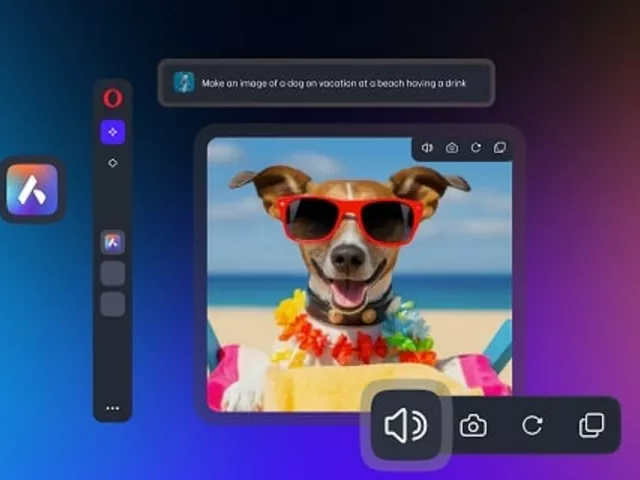Click the small copy icon above the image
The image size is (640, 480).
tap(499, 148)
